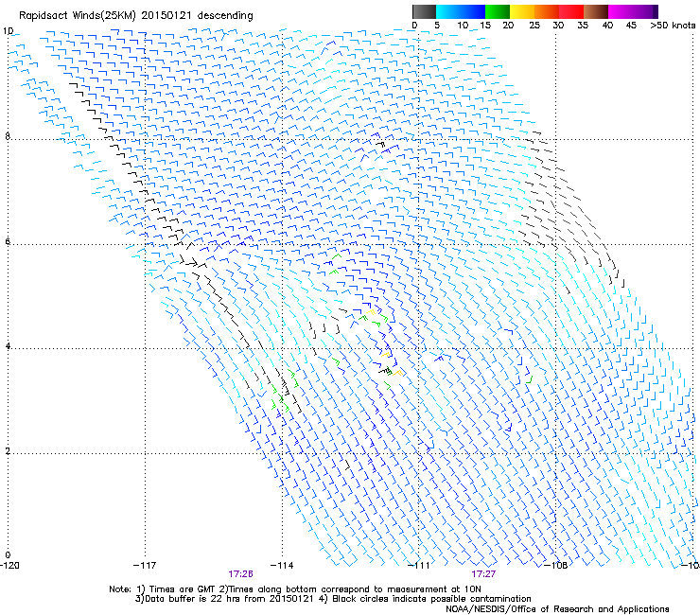Image resolution: width=700 pixels, height=615 pixels.
Task: Click the dark purple >50 knots swatch
Action: point(656,11)
